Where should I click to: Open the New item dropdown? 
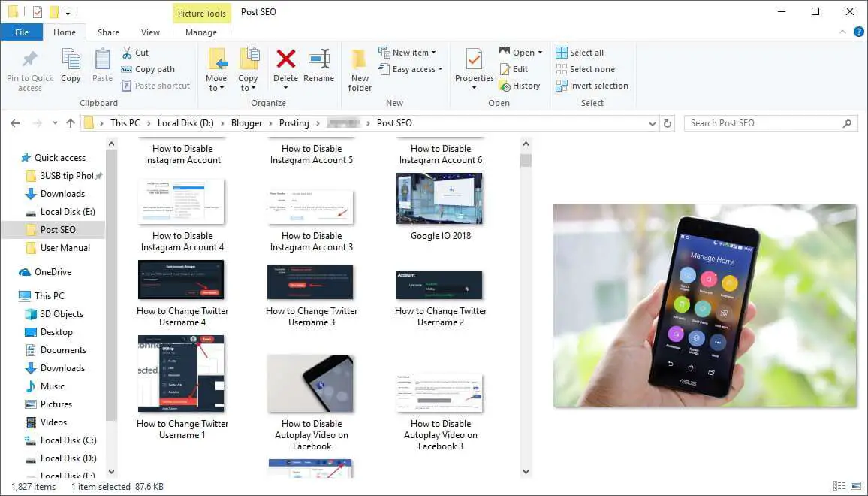click(x=409, y=52)
